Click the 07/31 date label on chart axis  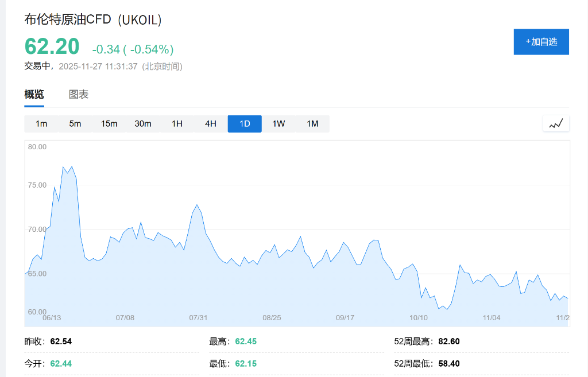(198, 317)
